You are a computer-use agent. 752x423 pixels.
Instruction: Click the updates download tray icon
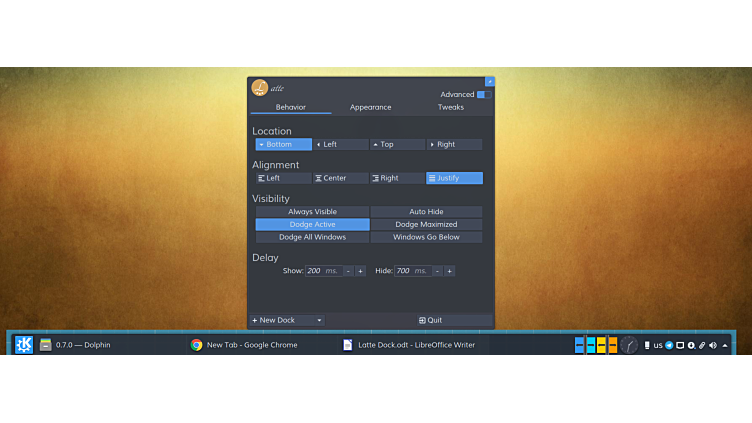coord(691,345)
